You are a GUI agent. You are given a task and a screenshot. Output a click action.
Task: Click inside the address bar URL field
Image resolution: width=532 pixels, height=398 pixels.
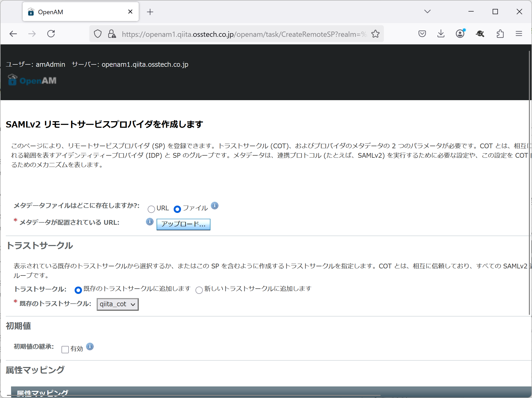236,34
